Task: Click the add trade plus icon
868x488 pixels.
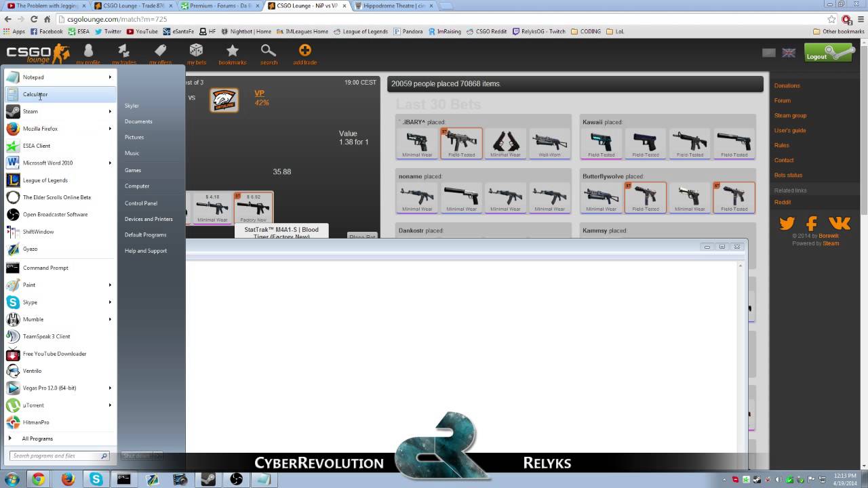Action: pos(304,54)
